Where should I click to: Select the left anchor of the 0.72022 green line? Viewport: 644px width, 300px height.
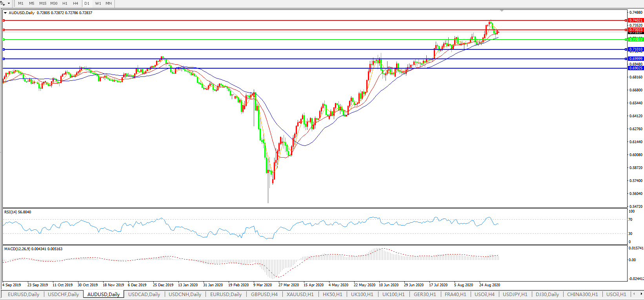tap(4, 40)
